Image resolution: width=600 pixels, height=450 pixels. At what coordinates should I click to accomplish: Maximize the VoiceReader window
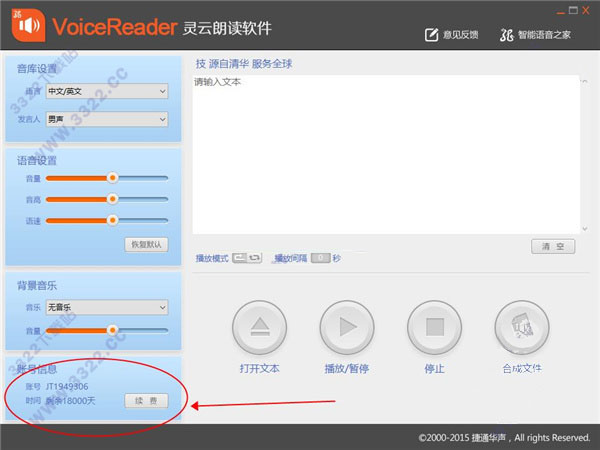(573, 10)
